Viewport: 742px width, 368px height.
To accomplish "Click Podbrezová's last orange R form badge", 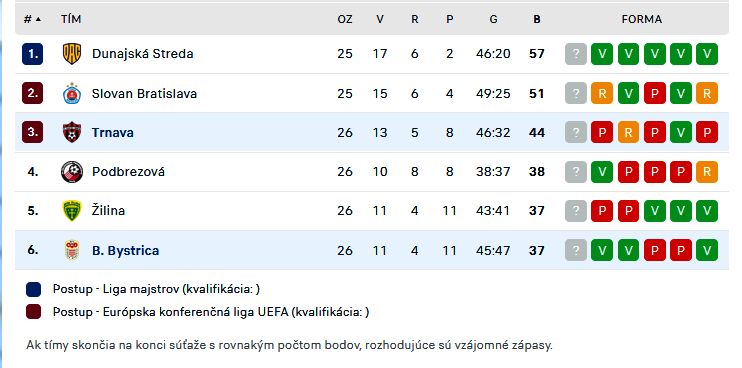I will (707, 172).
